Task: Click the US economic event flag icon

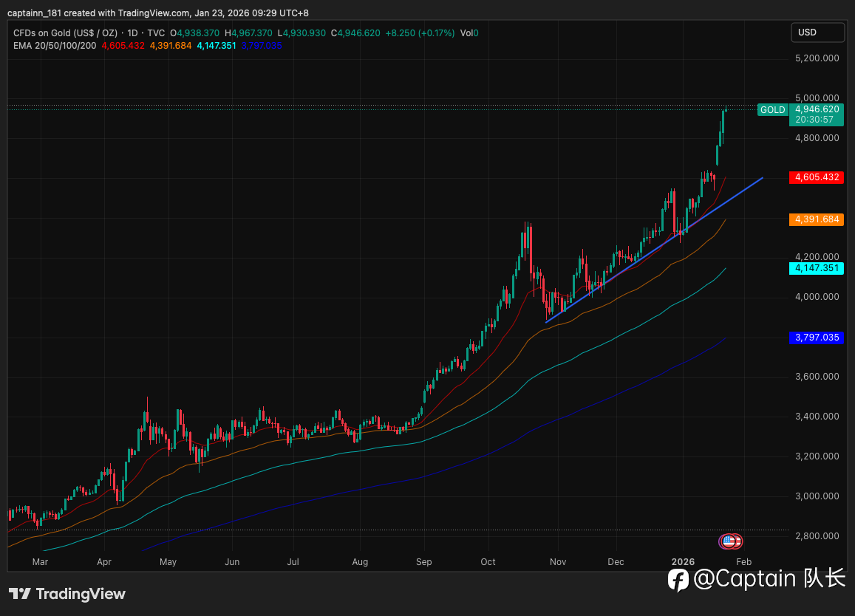Action: coord(730,541)
